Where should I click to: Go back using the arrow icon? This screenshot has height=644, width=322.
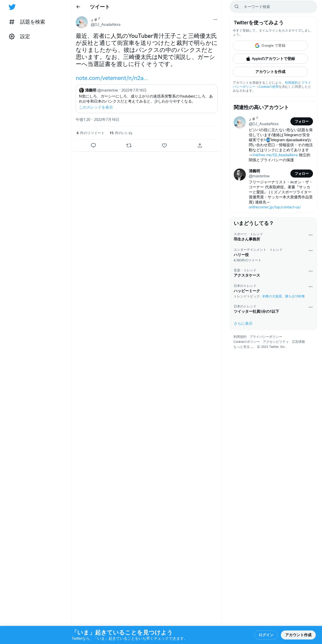78,7
